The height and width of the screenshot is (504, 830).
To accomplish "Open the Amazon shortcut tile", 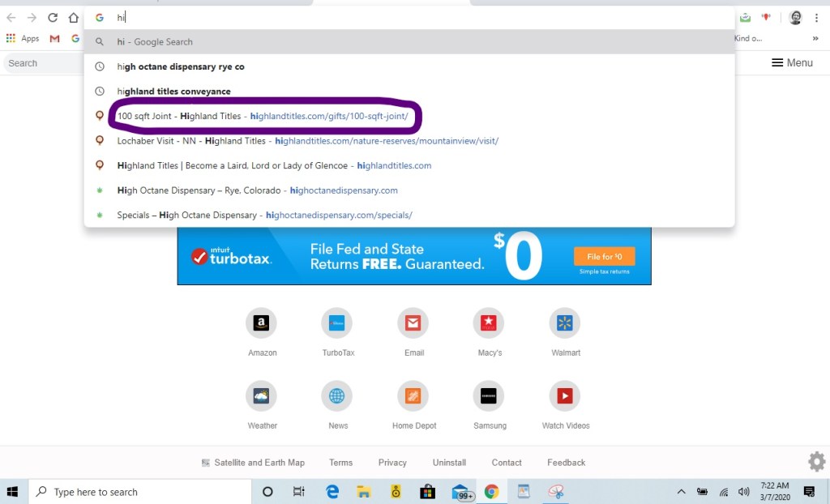I will 261,323.
